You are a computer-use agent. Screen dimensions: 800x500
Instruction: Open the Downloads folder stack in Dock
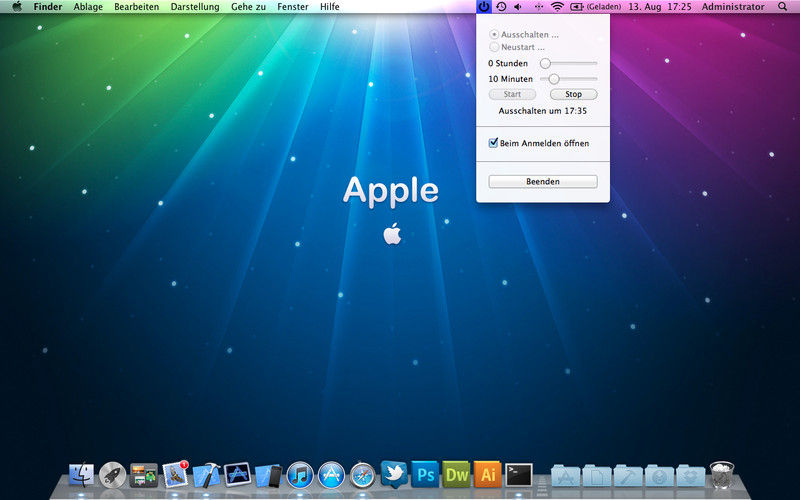click(x=659, y=476)
